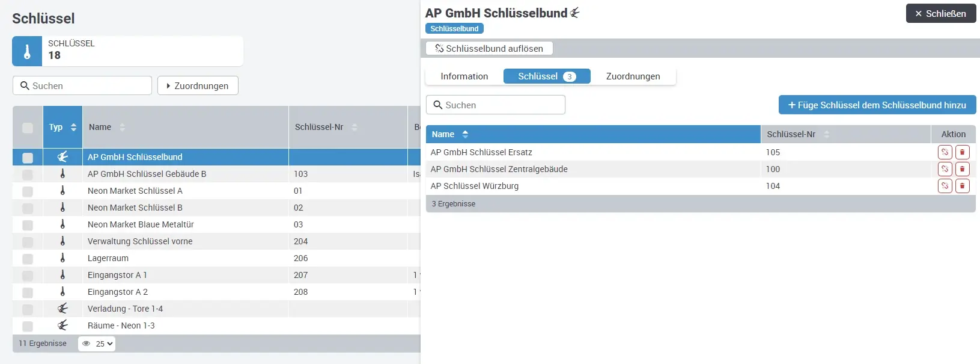Delete AP Schlüssel Würzburg via trash icon
980x364 pixels.
pos(962,186)
